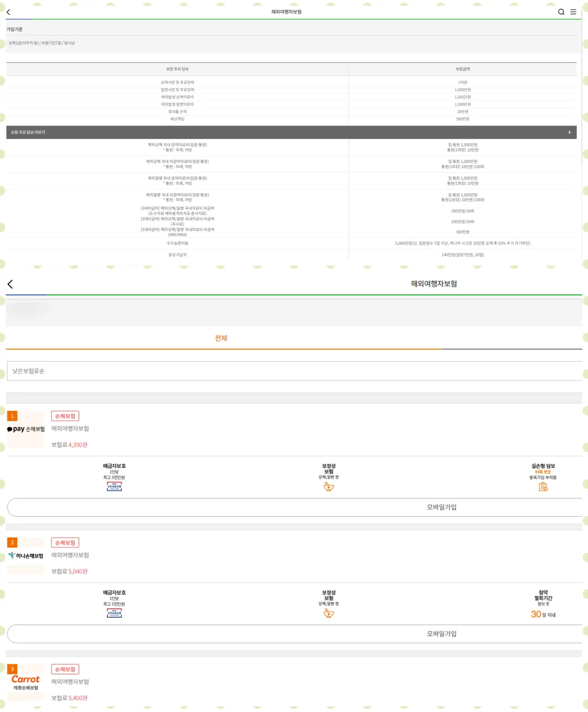
Task: Click 보험료 5,040원 price text
Action: [69, 572]
